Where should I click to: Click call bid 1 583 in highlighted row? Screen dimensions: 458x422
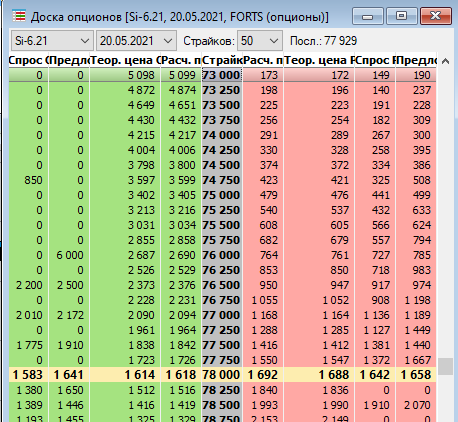pyautogui.click(x=28, y=375)
